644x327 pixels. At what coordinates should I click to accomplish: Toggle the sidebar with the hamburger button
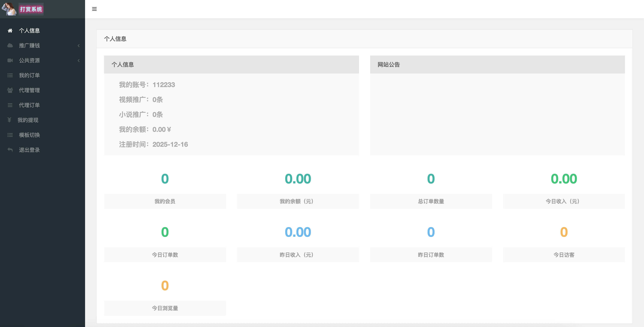pos(94,9)
